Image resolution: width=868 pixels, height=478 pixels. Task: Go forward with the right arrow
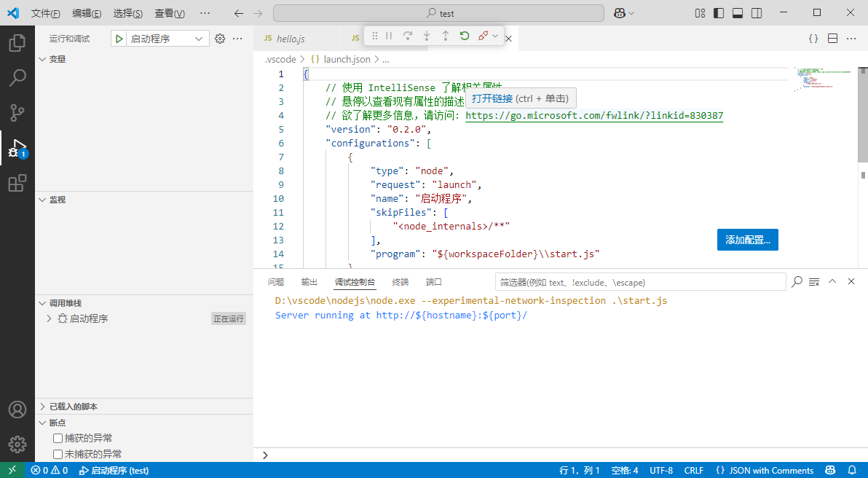pos(257,13)
